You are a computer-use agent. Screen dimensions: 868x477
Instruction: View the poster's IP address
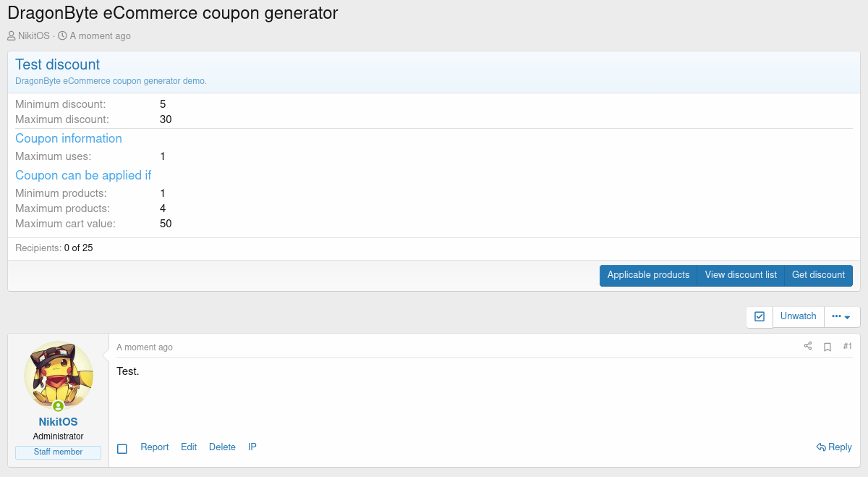point(252,447)
